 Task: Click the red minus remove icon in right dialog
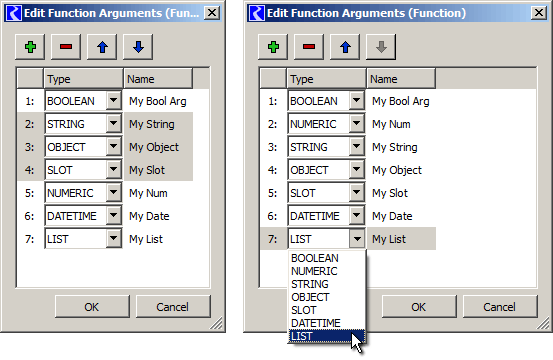[x=309, y=47]
